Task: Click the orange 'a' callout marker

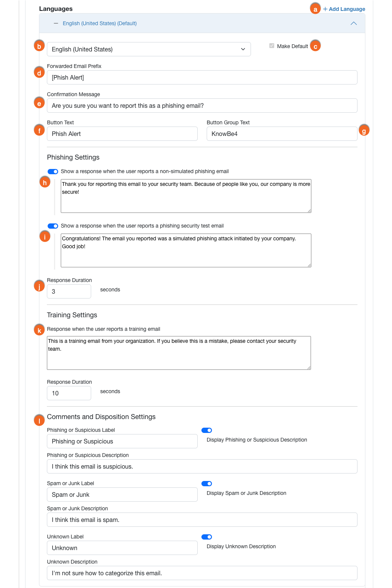Action: [x=315, y=9]
